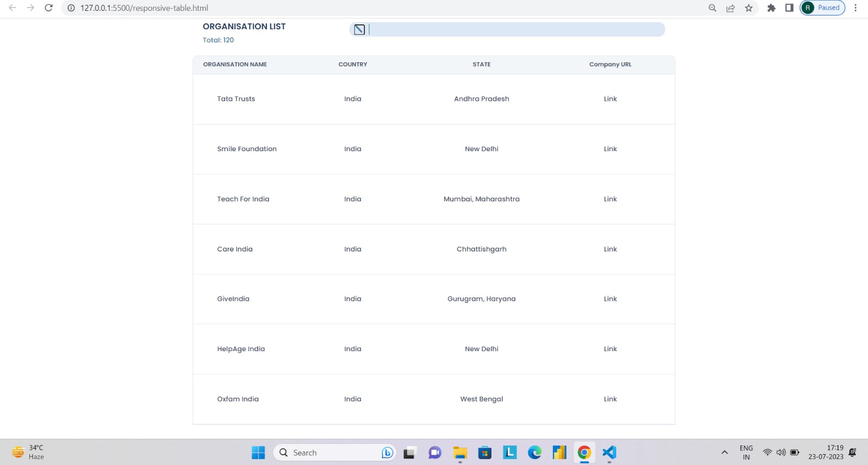Click the Gurugram, Haryana state cell
The width and height of the screenshot is (868, 465).
click(x=482, y=299)
